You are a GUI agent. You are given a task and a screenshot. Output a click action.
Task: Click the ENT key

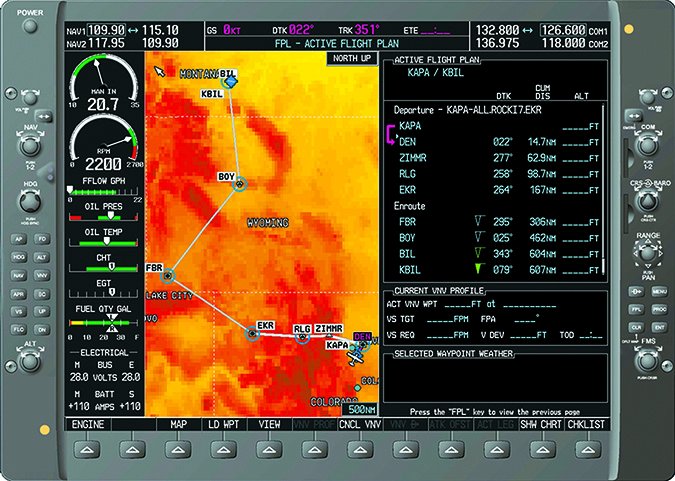(659, 328)
